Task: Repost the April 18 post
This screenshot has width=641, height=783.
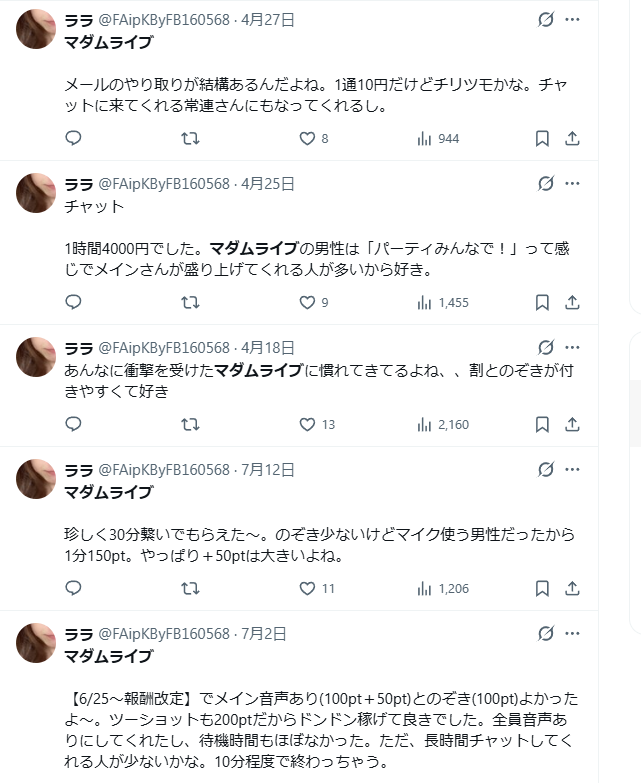Action: click(x=189, y=424)
